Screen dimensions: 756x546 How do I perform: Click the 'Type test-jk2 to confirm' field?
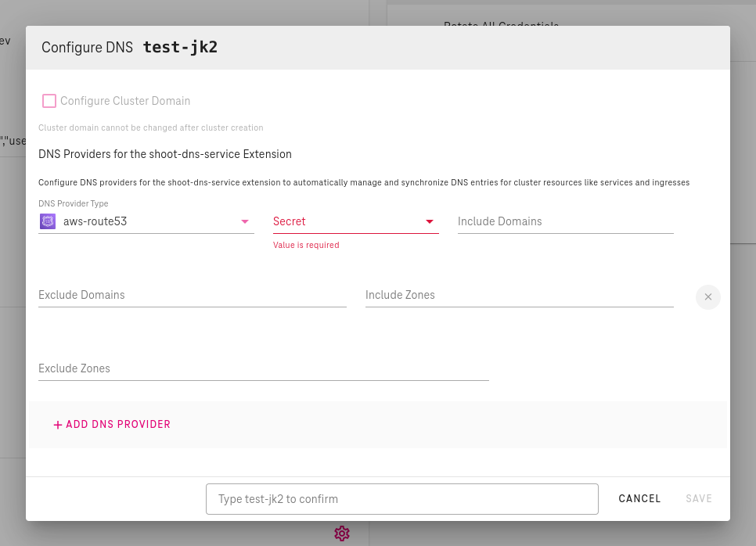click(x=401, y=498)
